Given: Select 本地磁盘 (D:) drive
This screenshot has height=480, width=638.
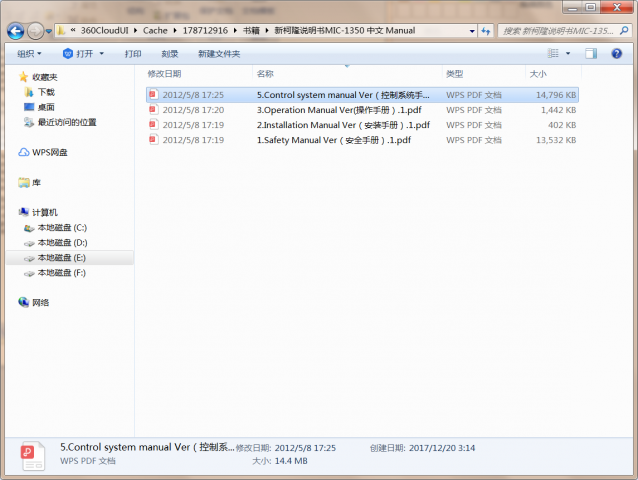Looking at the screenshot, I should [62, 243].
